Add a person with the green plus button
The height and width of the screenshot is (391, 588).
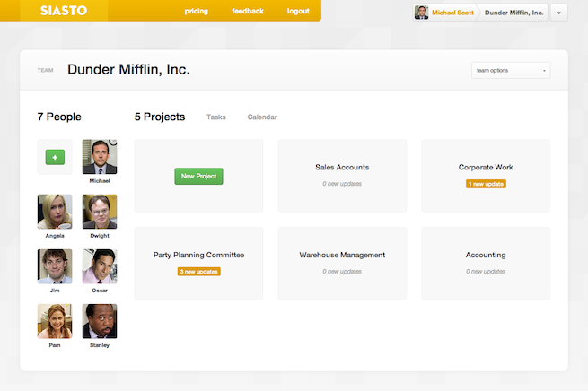point(55,157)
